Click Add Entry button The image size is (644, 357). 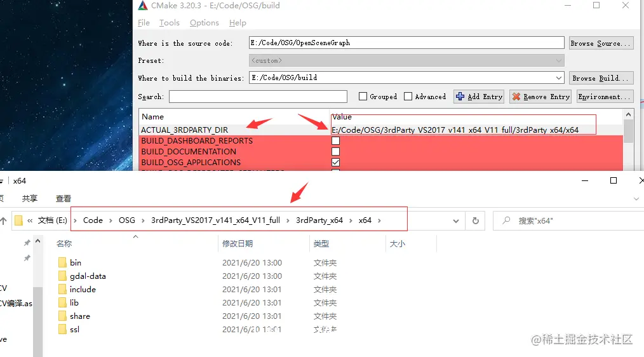pos(480,97)
